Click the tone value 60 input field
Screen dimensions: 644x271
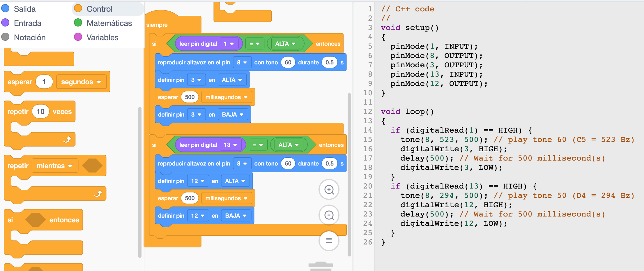click(288, 62)
